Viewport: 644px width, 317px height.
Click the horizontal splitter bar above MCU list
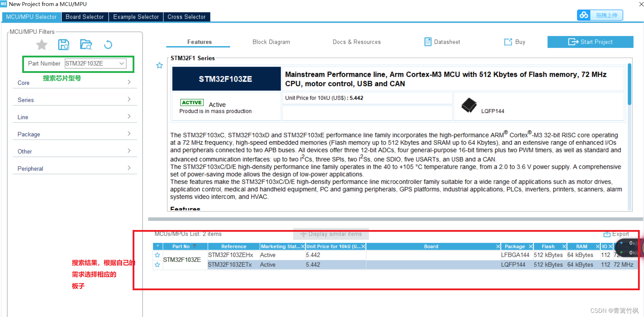pos(395,219)
